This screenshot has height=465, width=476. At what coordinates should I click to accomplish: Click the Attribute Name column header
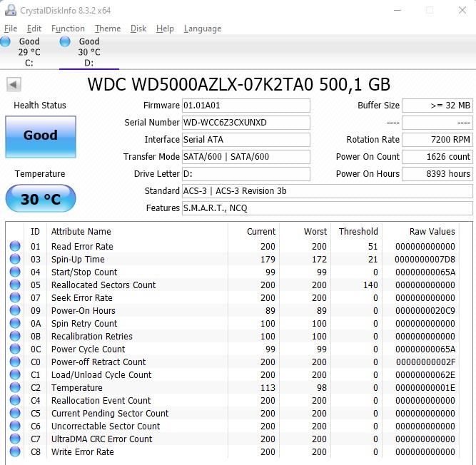pyautogui.click(x=81, y=232)
